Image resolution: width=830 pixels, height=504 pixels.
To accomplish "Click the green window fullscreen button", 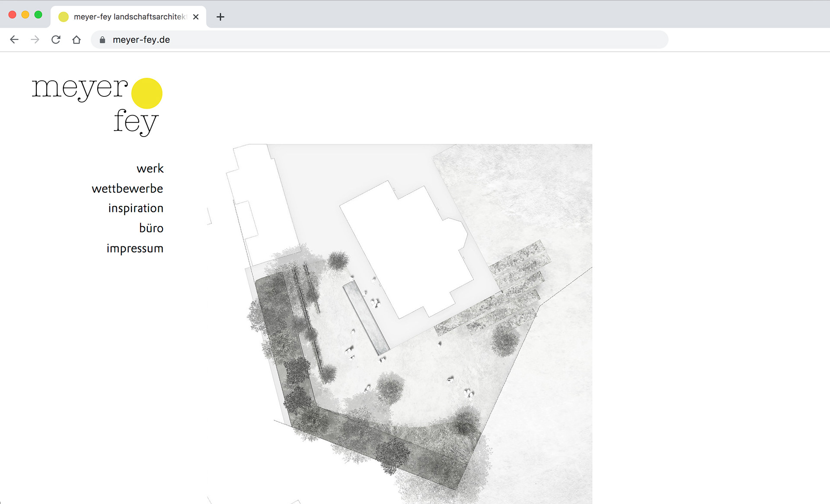I will pos(38,15).
